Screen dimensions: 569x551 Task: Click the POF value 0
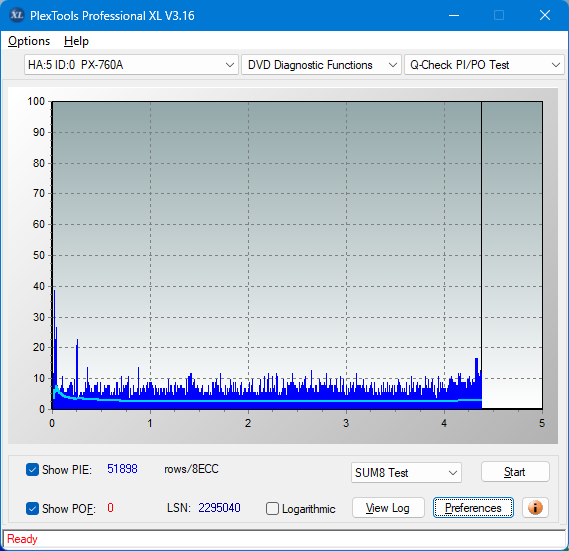point(110,507)
